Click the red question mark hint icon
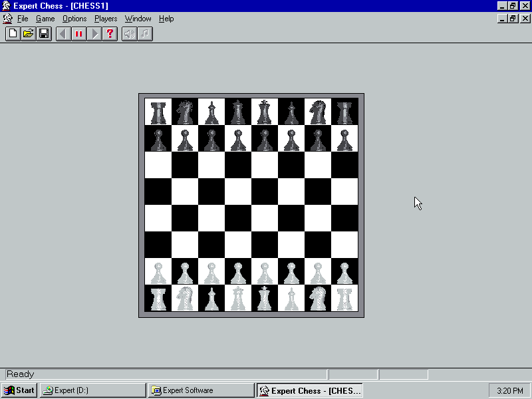 coord(110,34)
